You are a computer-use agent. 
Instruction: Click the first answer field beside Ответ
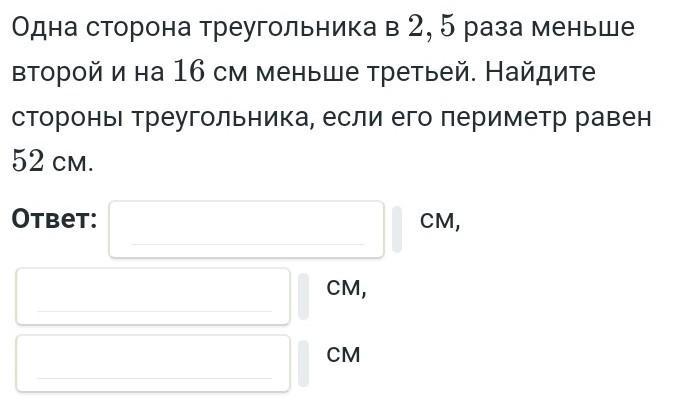point(246,228)
